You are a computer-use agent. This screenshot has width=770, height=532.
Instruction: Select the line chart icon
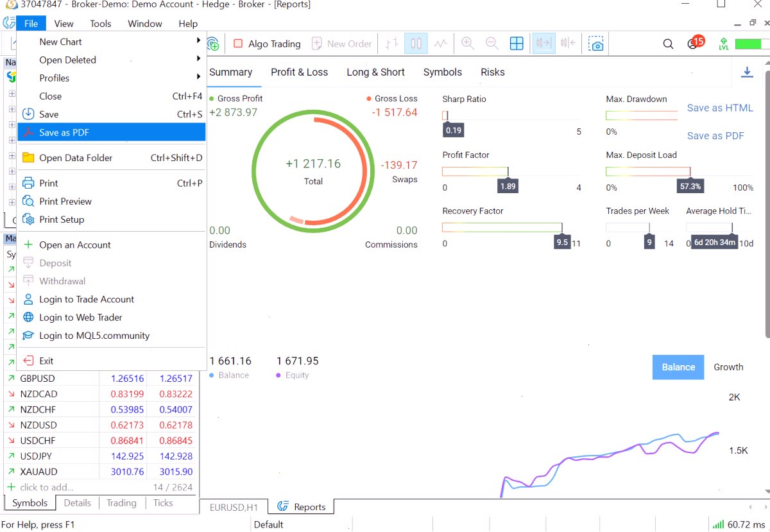point(440,44)
